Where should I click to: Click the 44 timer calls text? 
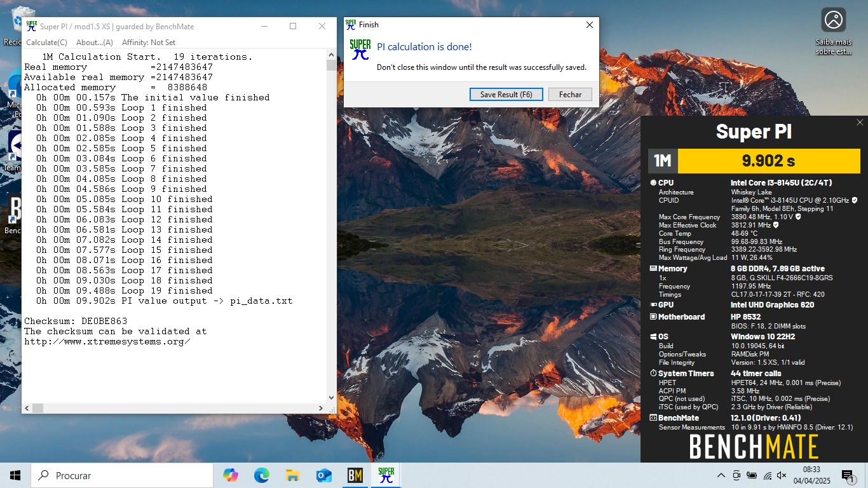[756, 374]
